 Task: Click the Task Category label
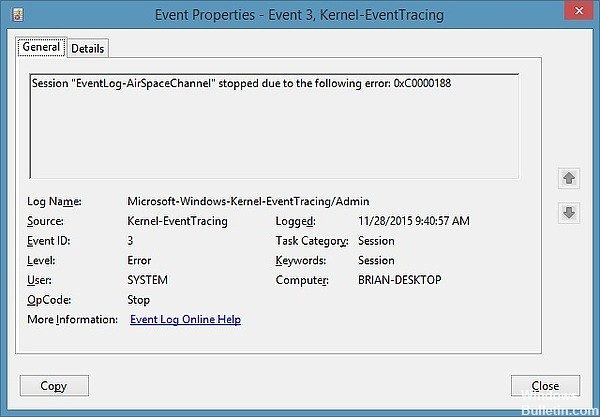(x=312, y=241)
